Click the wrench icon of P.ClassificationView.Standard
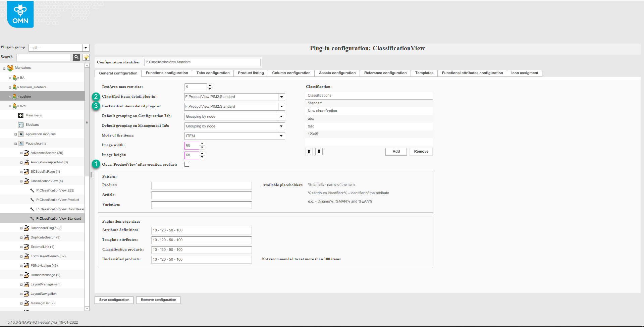 (x=32, y=218)
